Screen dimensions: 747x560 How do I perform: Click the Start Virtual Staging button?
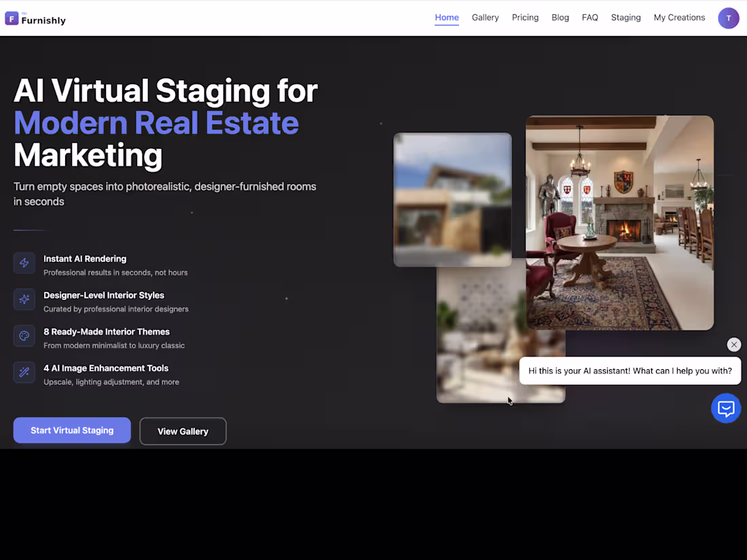71,430
